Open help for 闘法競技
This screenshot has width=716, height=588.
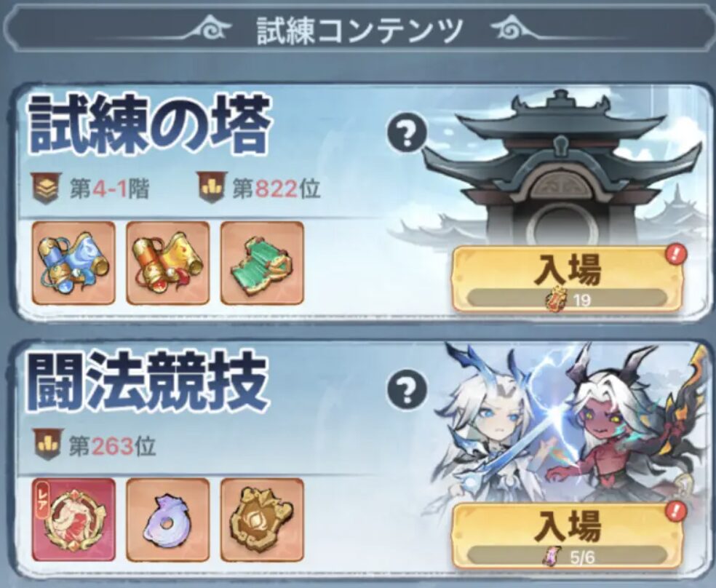407,389
